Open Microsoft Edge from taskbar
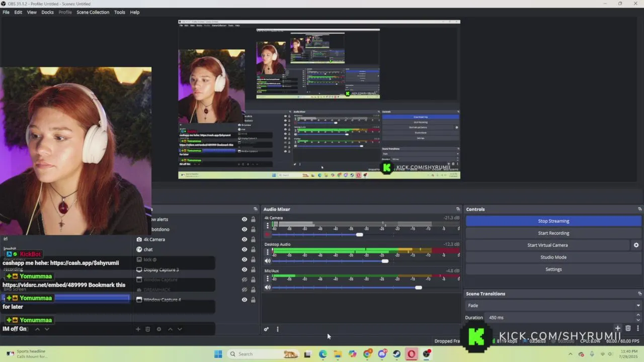Screen dimensions: 644x362 (x=323, y=354)
